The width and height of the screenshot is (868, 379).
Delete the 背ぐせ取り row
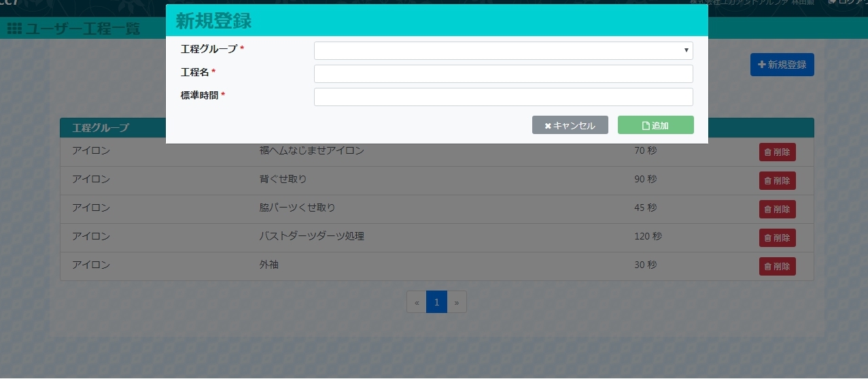(x=777, y=181)
